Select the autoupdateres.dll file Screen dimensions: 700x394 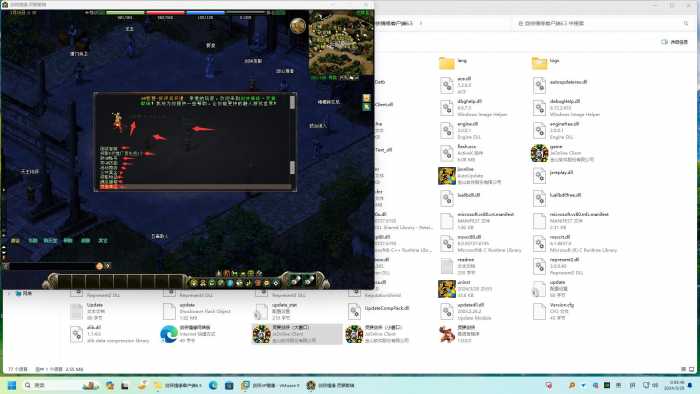(x=559, y=85)
